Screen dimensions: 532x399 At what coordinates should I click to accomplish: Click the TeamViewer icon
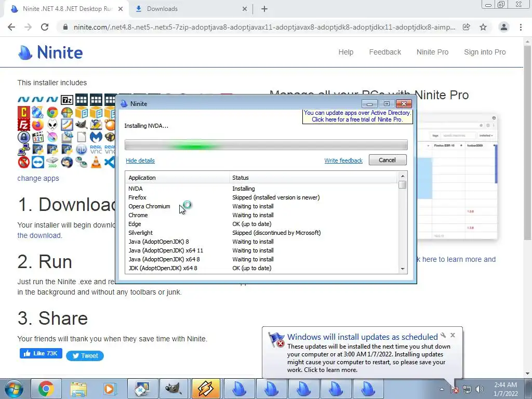point(38,162)
